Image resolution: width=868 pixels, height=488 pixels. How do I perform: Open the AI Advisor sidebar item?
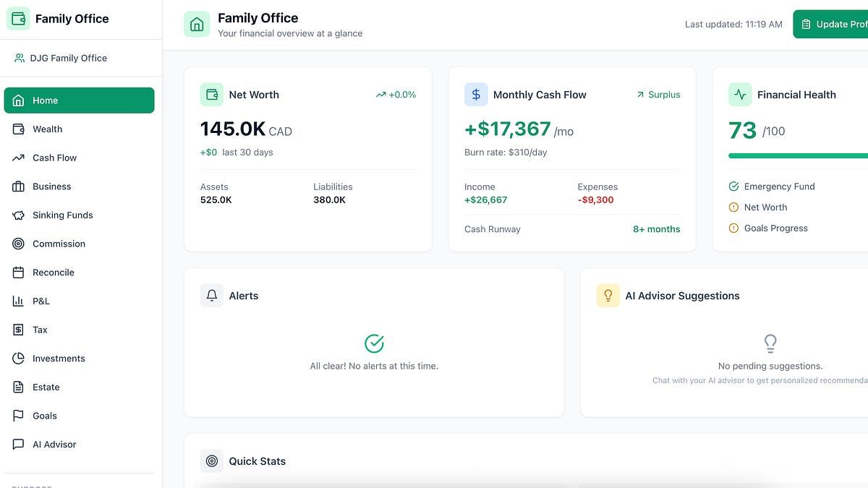[54, 445]
